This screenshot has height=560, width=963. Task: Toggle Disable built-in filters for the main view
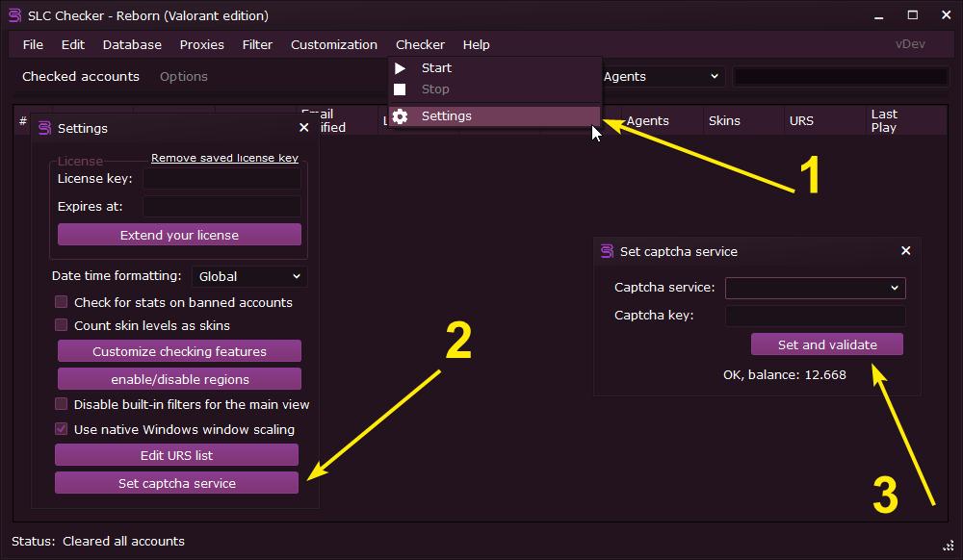point(61,403)
